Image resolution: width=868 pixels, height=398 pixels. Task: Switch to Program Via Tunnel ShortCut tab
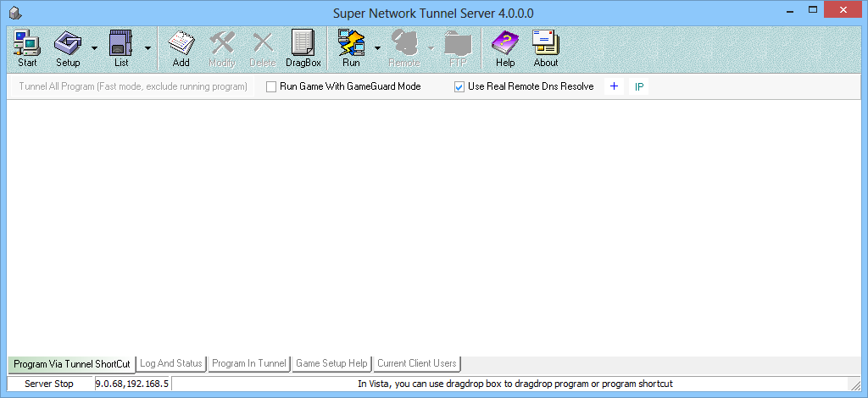72,364
